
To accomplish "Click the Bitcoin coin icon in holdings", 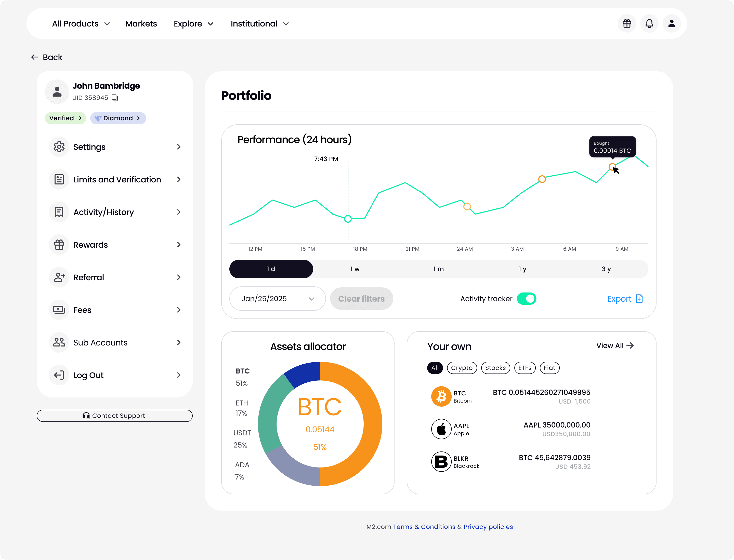I will point(441,396).
